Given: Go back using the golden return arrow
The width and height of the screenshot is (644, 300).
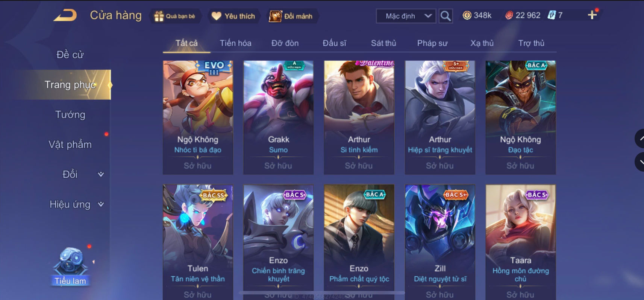Looking at the screenshot, I should 65,15.
